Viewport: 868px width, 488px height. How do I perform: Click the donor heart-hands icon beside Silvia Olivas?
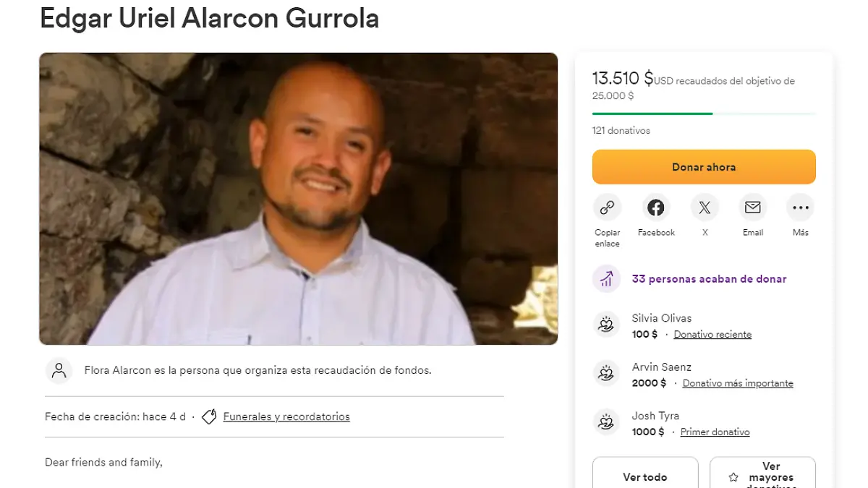pos(605,325)
